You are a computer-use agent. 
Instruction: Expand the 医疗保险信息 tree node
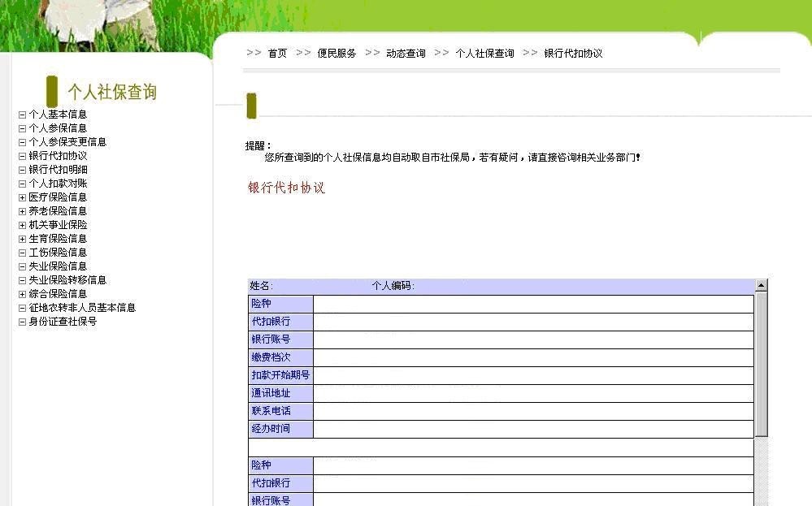pyautogui.click(x=22, y=197)
